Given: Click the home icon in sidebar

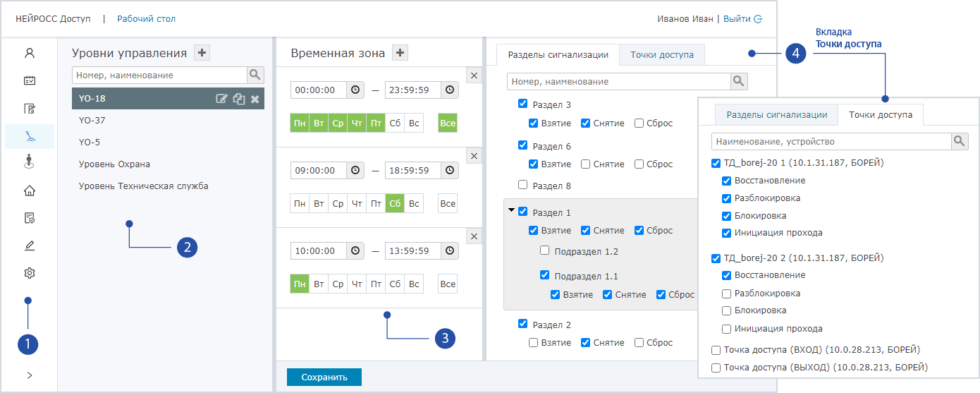Looking at the screenshot, I should click(x=30, y=191).
